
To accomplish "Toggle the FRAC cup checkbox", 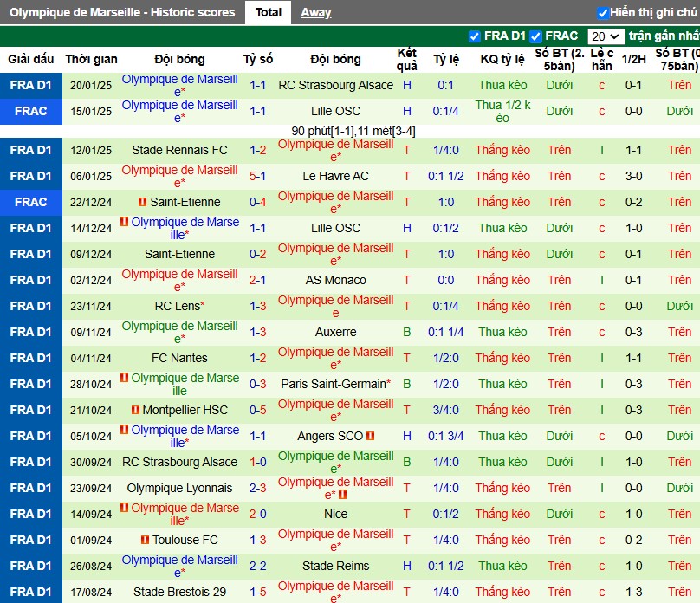I will click(535, 36).
